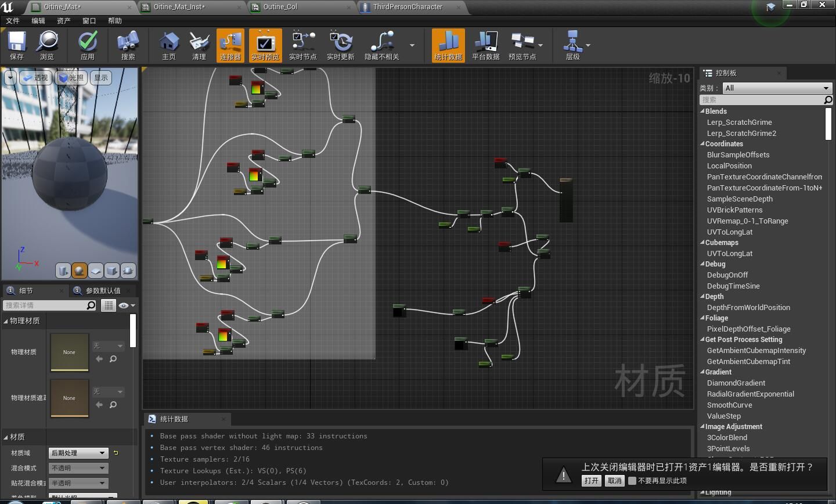The image size is (836, 504).
Task: Open the 无 dropdown for 物理材质
Action: [x=108, y=345]
